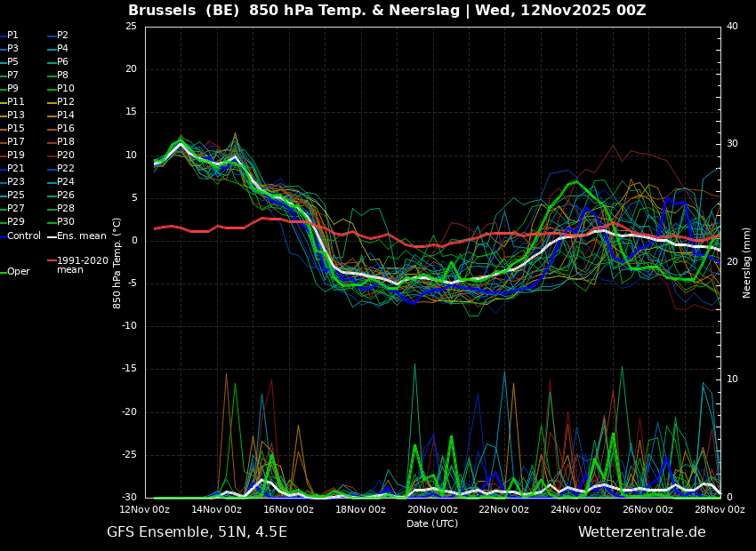Select the Ens. mean legend label
The height and width of the screenshot is (551, 756).
pyautogui.click(x=81, y=236)
